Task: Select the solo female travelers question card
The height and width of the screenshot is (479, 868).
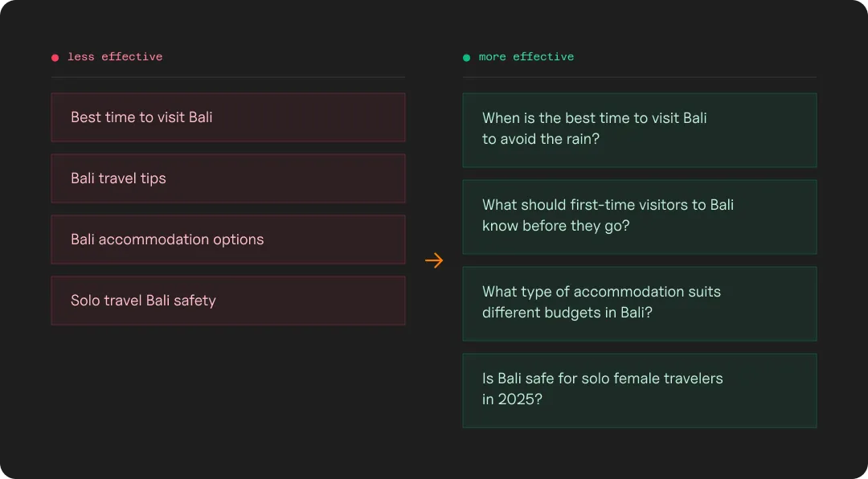Action: pos(640,391)
